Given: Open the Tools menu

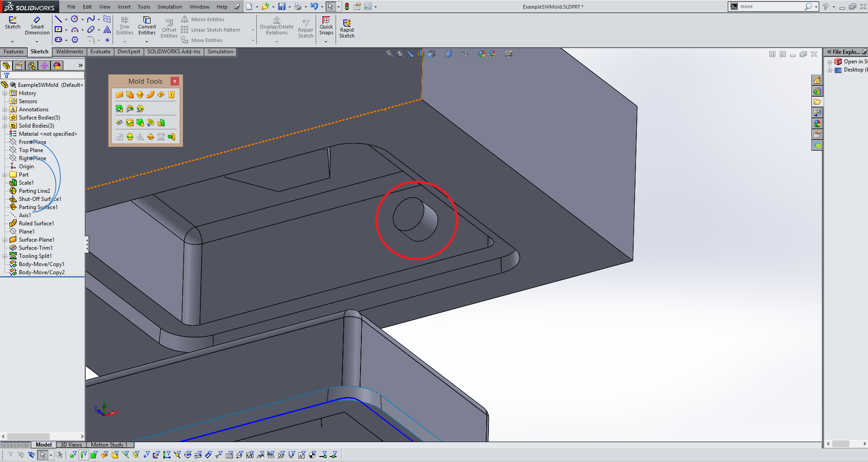Looking at the screenshot, I should tap(144, 7).
